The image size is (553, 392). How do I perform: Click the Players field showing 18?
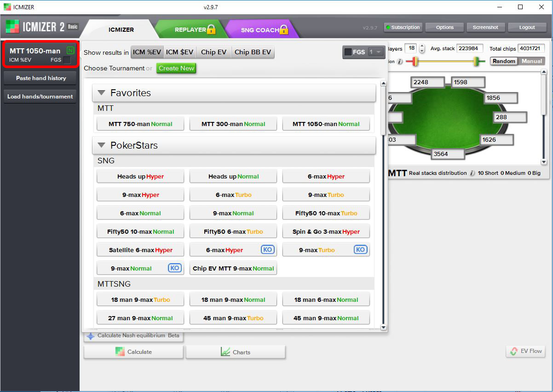(411, 48)
